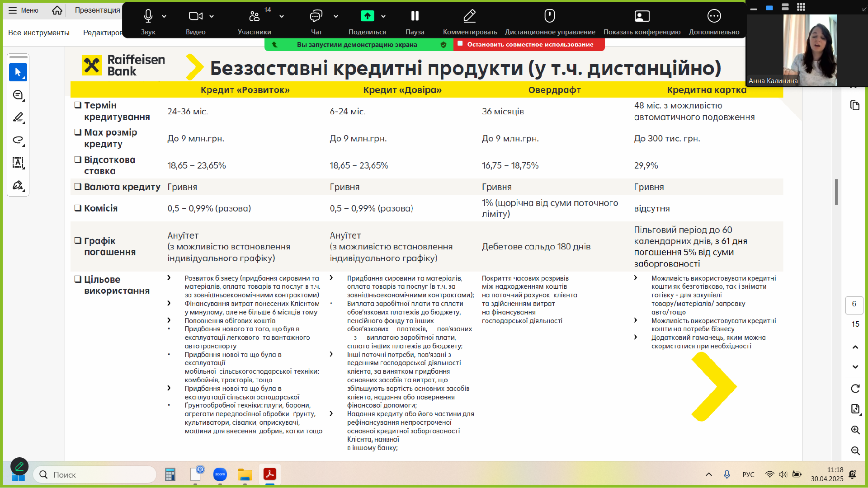Viewport: 868px width, 488px height.
Task: Select the arrow selection tool
Action: tap(18, 72)
